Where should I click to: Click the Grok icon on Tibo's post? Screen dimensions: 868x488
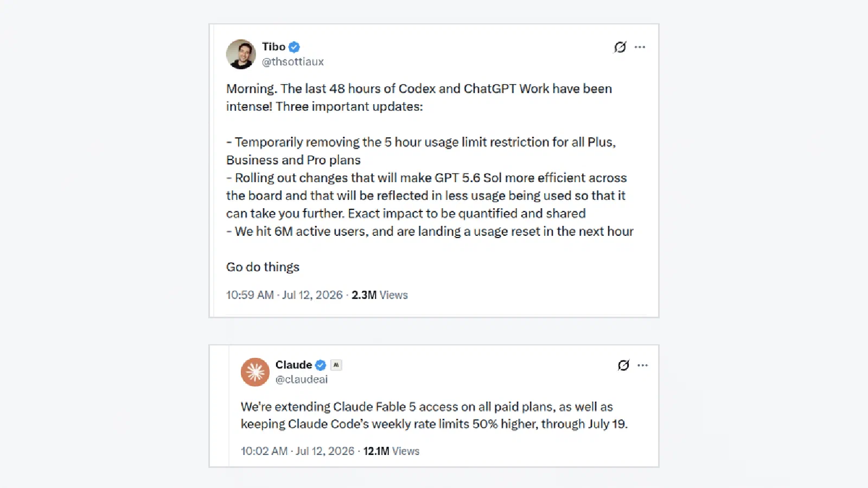[620, 47]
